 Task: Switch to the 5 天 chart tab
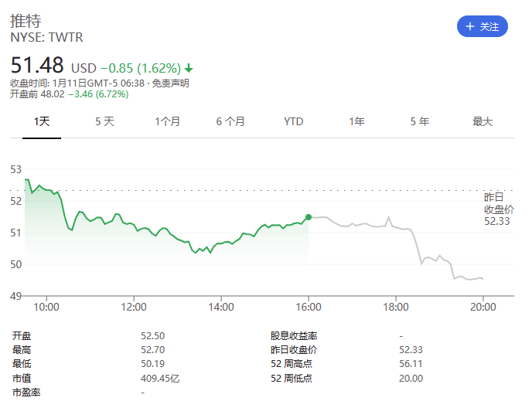coord(104,121)
